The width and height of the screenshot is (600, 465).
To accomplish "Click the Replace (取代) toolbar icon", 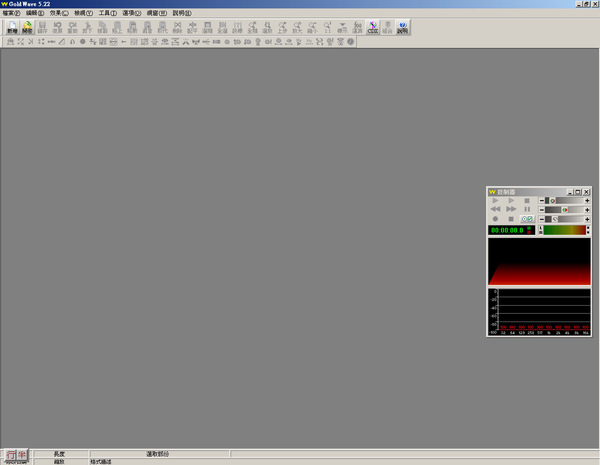I will (162, 27).
